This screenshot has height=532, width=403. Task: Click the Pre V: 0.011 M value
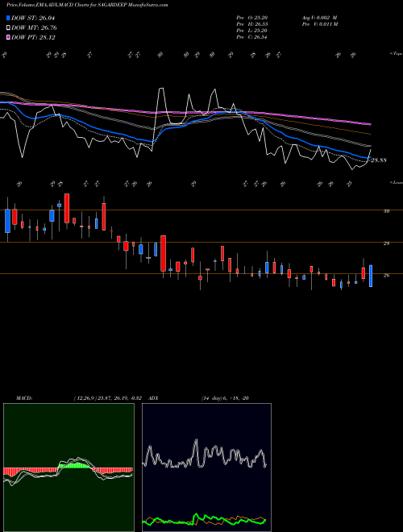320,24
